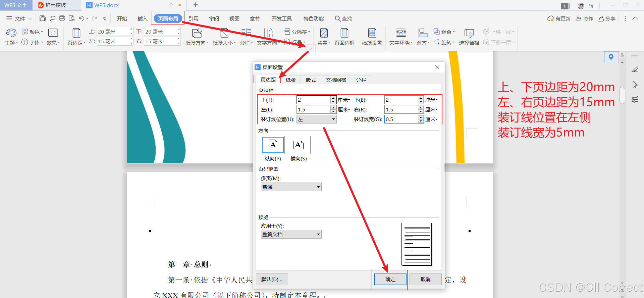Switch to Columns (分栏) dialog tab
Viewport: 644px width, 298px height.
coord(361,80)
